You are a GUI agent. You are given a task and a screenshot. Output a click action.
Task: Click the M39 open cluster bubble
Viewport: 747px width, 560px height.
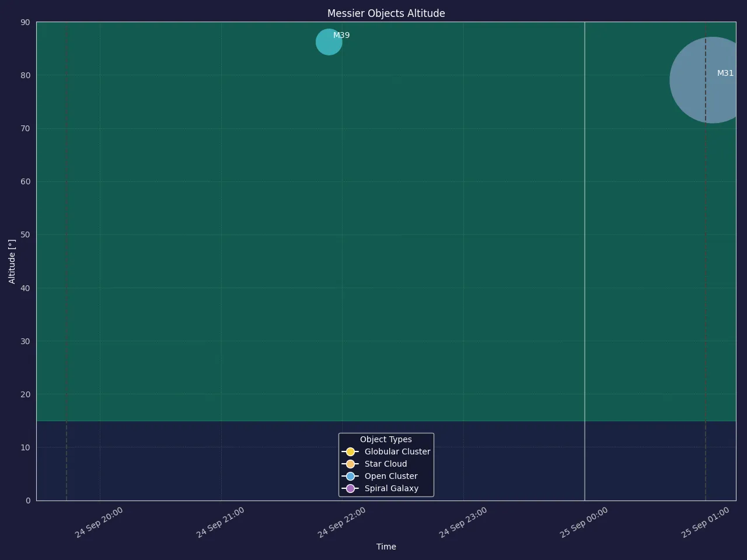[x=329, y=42]
